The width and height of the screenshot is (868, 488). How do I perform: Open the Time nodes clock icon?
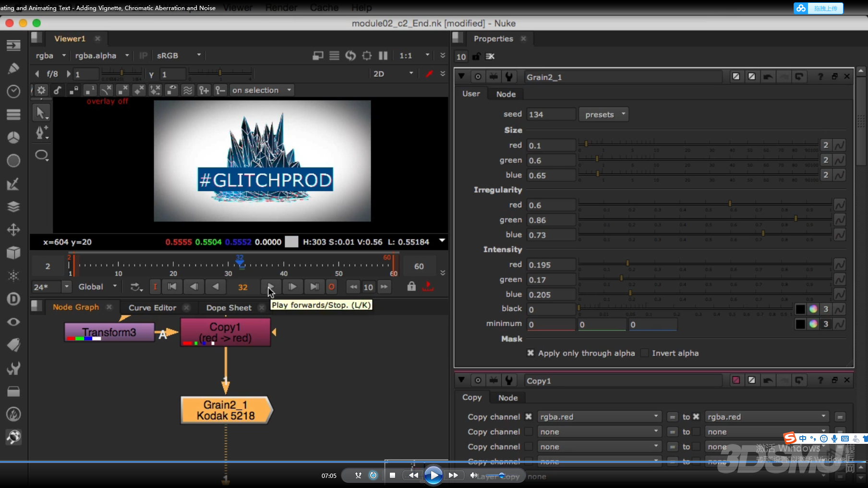(13, 91)
